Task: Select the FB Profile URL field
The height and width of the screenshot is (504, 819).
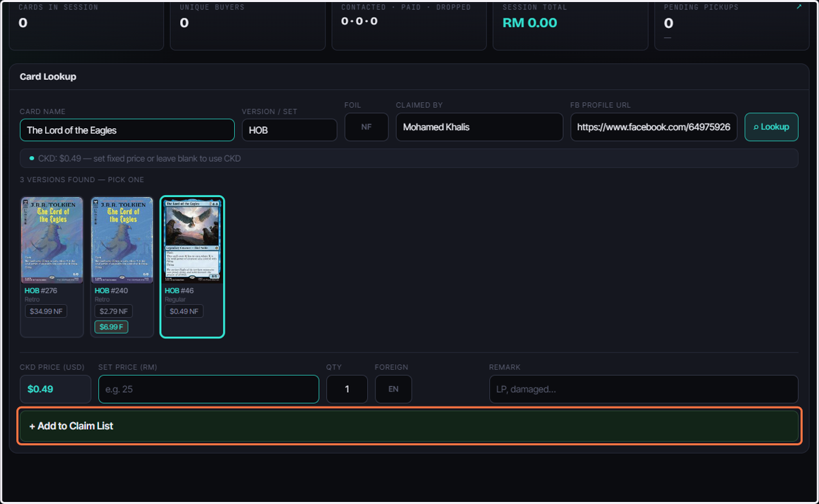Action: pos(654,127)
